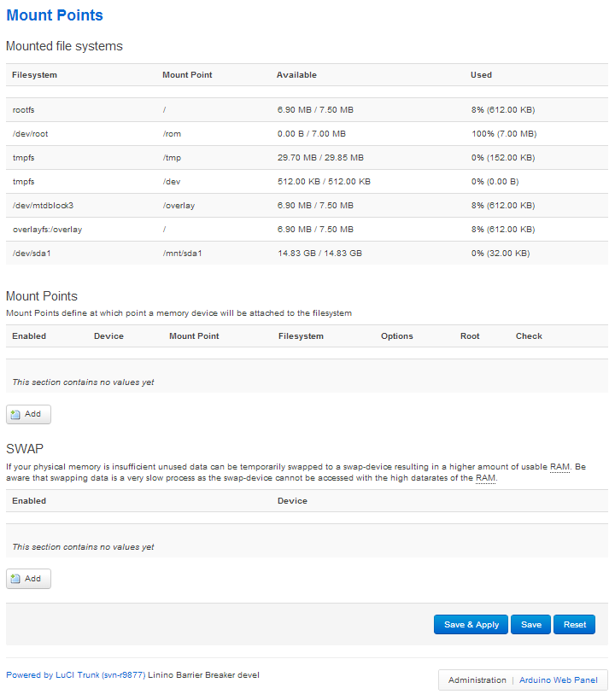615x700 pixels.
Task: Click the Check column header
Action: [529, 336]
